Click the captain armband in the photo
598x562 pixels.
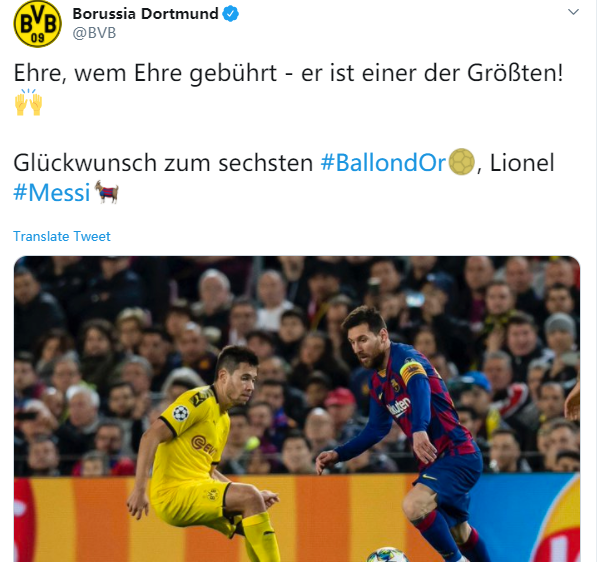[x=413, y=370]
